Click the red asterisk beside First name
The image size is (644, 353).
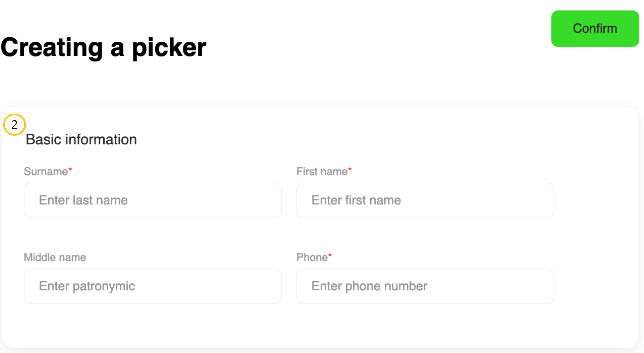point(350,170)
